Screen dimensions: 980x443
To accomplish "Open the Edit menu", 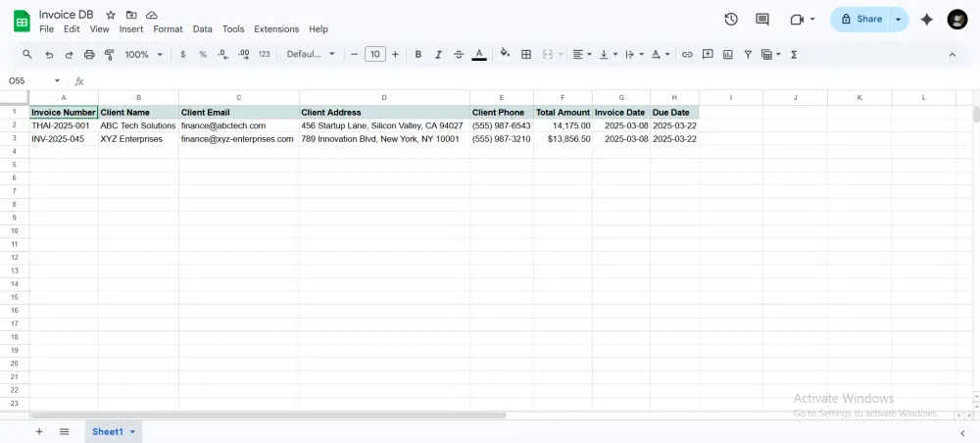I will pyautogui.click(x=72, y=29).
